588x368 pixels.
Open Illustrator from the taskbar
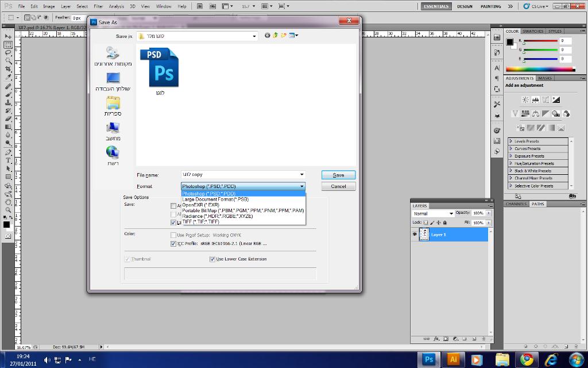click(453, 359)
